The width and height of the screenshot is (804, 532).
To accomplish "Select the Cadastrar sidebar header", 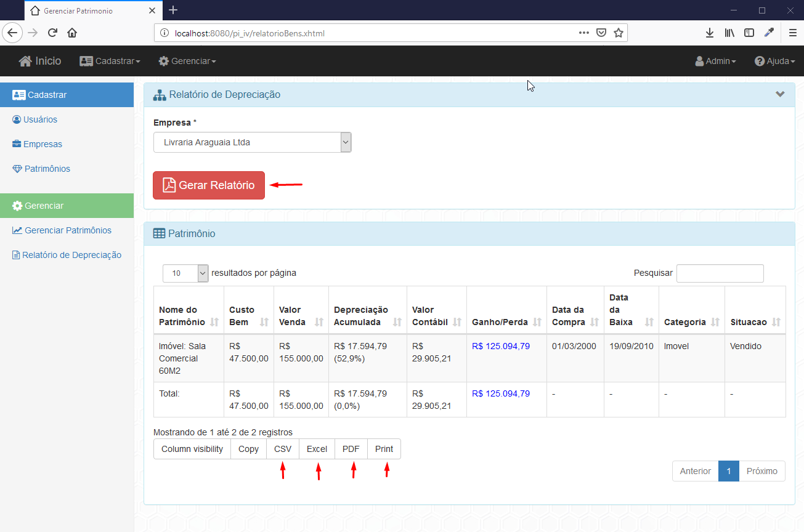I will click(x=67, y=95).
